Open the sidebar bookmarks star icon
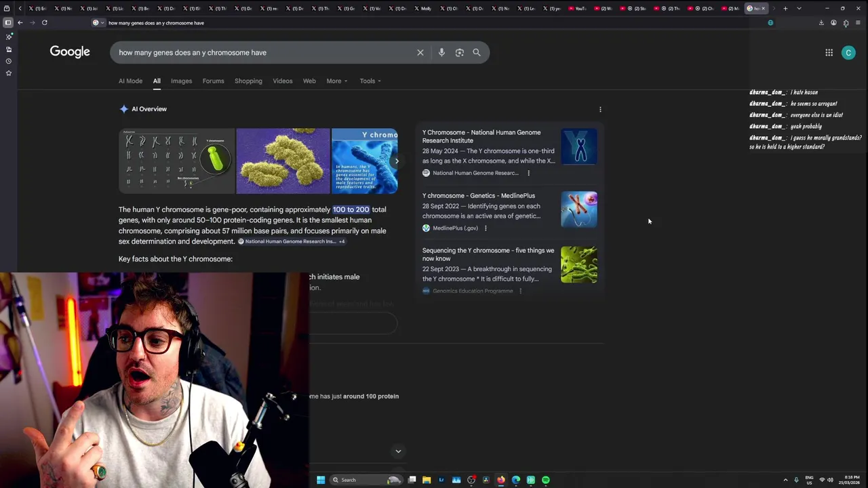868x488 pixels. (9, 73)
